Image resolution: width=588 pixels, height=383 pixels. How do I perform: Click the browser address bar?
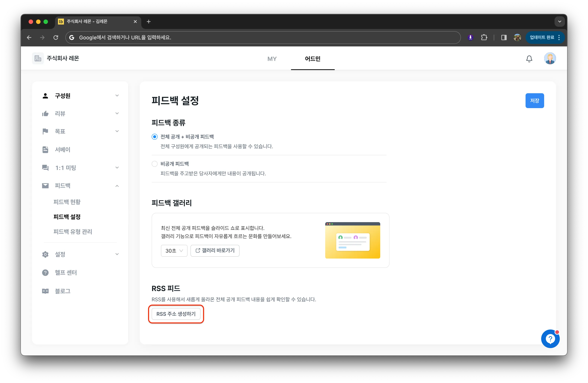point(263,38)
